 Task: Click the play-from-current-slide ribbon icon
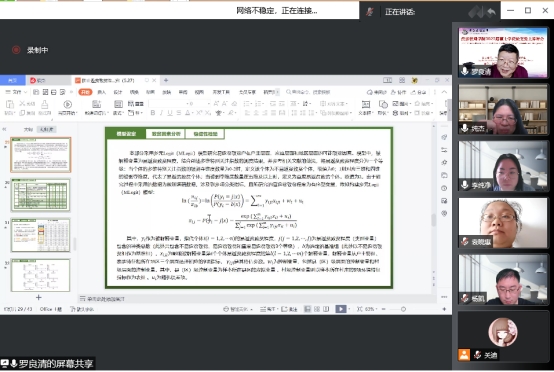coord(67,105)
